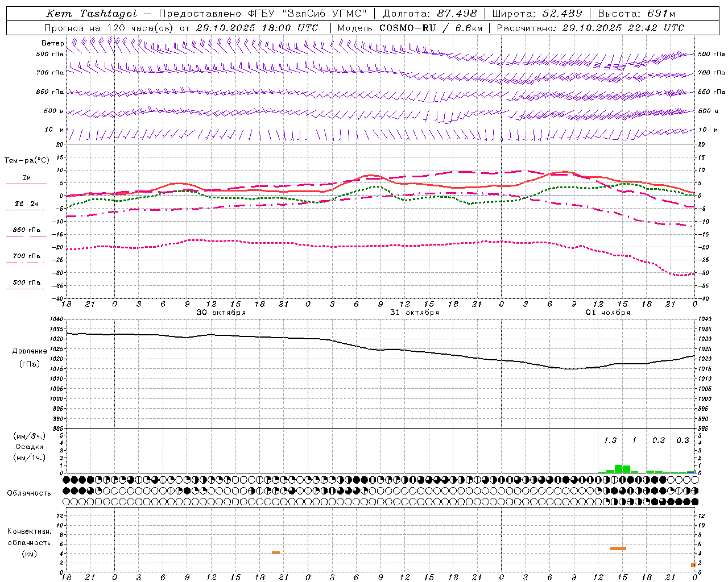
Task: Click the 2м temperature legend entry
Action: pos(27,178)
